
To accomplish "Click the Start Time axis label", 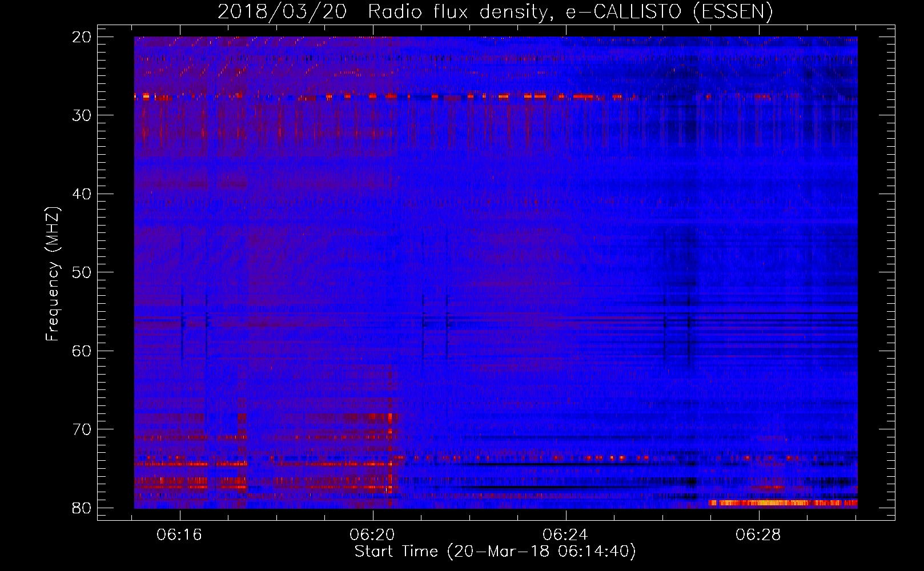I will (495, 552).
